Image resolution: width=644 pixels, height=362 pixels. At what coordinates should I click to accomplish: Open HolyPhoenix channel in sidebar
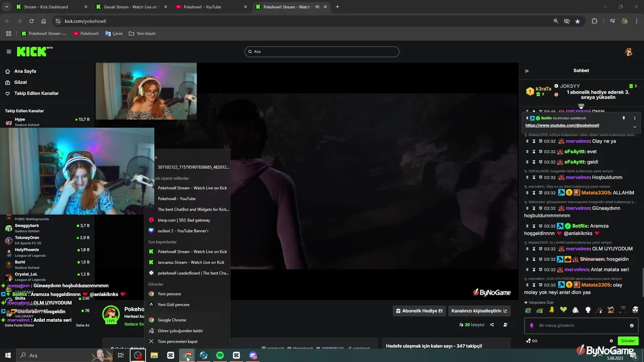click(x=47, y=252)
